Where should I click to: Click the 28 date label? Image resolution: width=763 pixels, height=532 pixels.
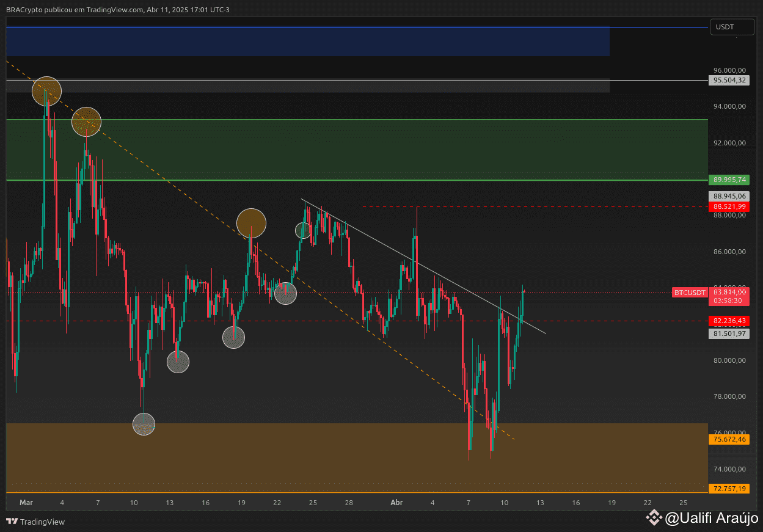[349, 503]
